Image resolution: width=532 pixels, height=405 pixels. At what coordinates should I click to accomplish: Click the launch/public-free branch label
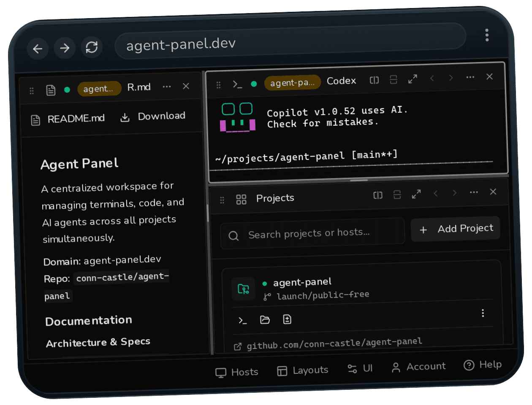pos(323,295)
